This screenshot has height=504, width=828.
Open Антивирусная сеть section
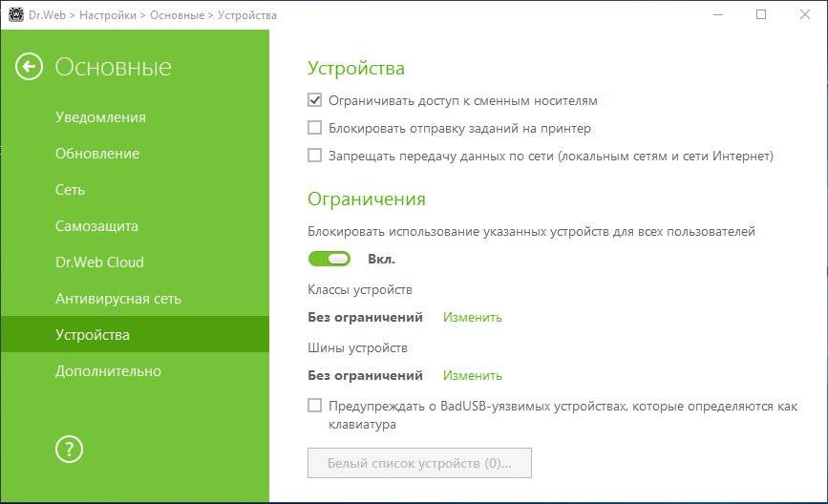(118, 299)
